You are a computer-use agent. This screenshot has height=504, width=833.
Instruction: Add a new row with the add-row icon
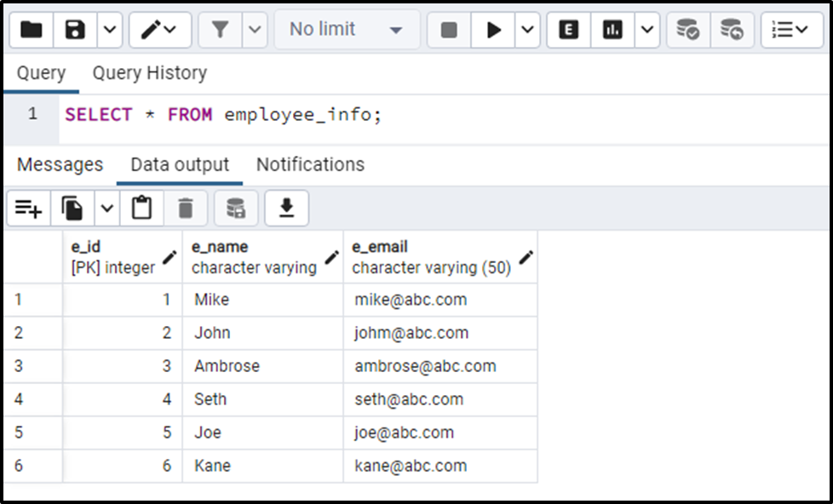tap(29, 209)
